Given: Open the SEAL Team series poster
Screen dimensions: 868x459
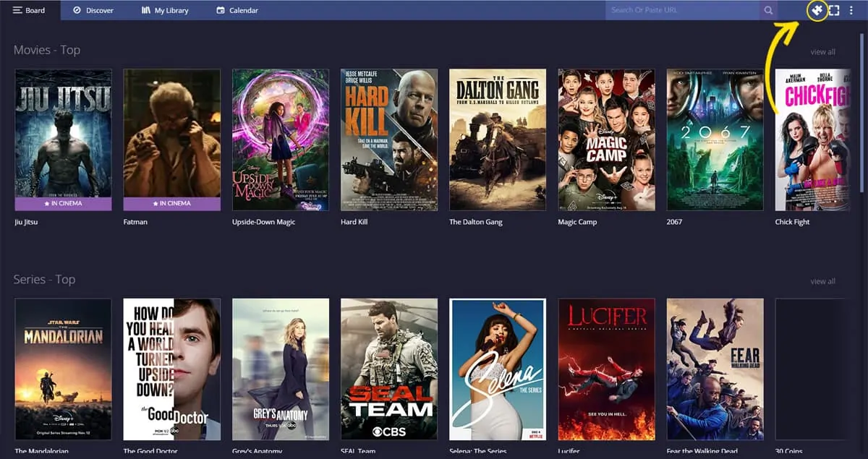Looking at the screenshot, I should (388, 369).
